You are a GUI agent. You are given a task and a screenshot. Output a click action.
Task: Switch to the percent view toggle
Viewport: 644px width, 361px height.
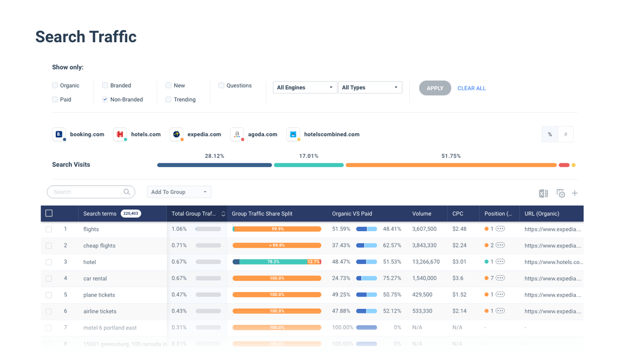tap(550, 134)
